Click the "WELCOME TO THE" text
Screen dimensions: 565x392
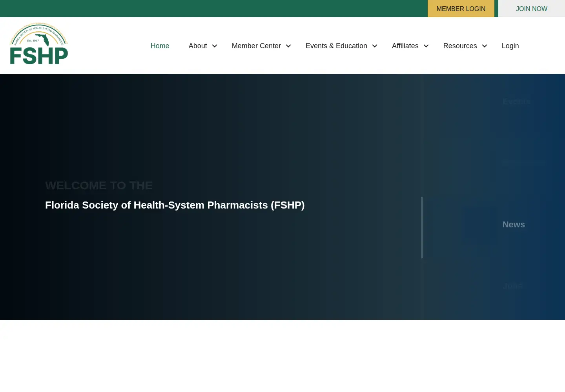click(x=99, y=185)
